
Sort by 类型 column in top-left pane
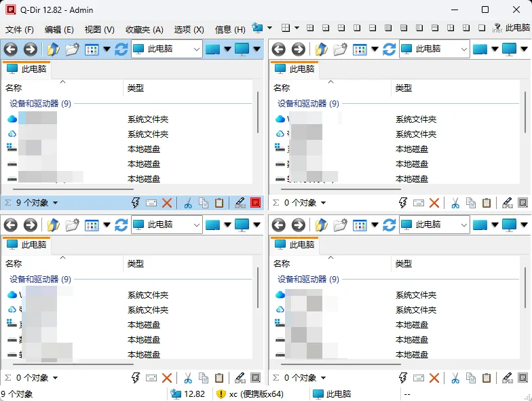[x=187, y=88]
